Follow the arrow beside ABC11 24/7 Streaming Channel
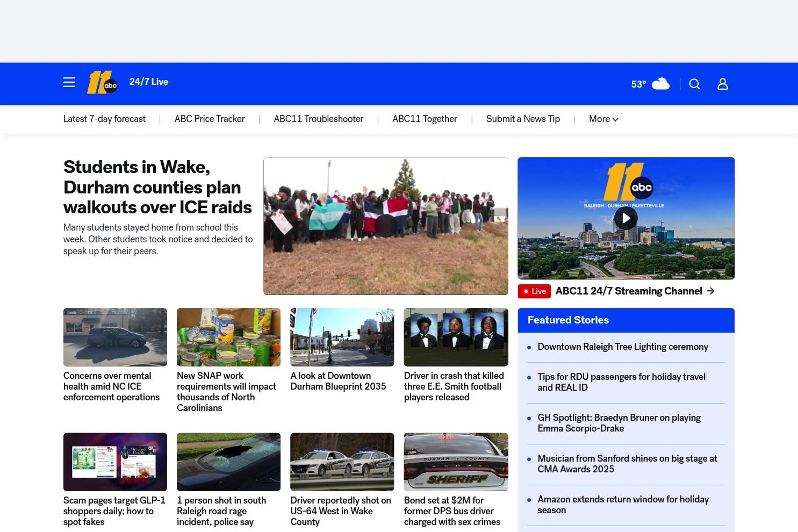Screen dimensions: 798x532 [x=710, y=291]
